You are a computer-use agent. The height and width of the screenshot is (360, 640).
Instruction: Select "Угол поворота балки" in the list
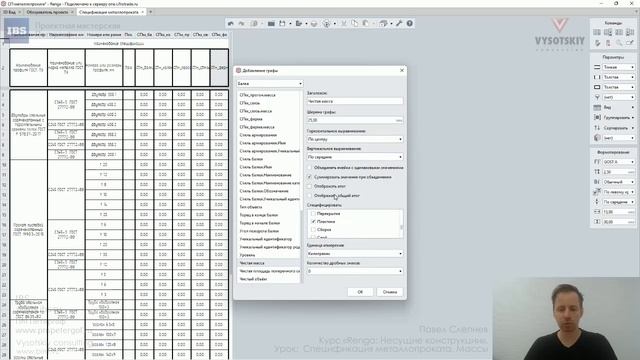(269, 231)
